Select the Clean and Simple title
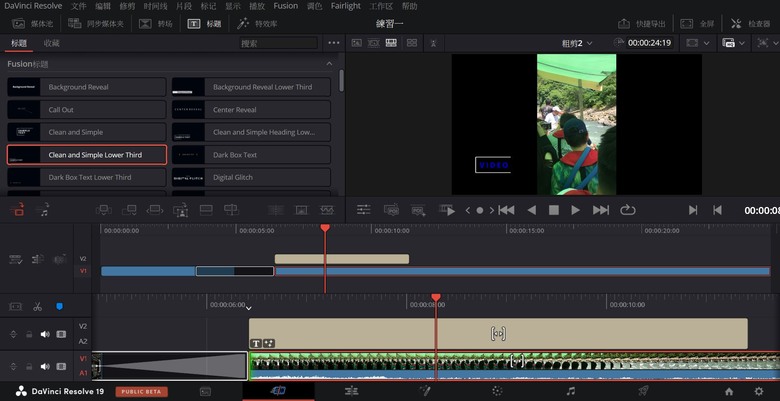Image resolution: width=780 pixels, height=401 pixels. pos(87,132)
